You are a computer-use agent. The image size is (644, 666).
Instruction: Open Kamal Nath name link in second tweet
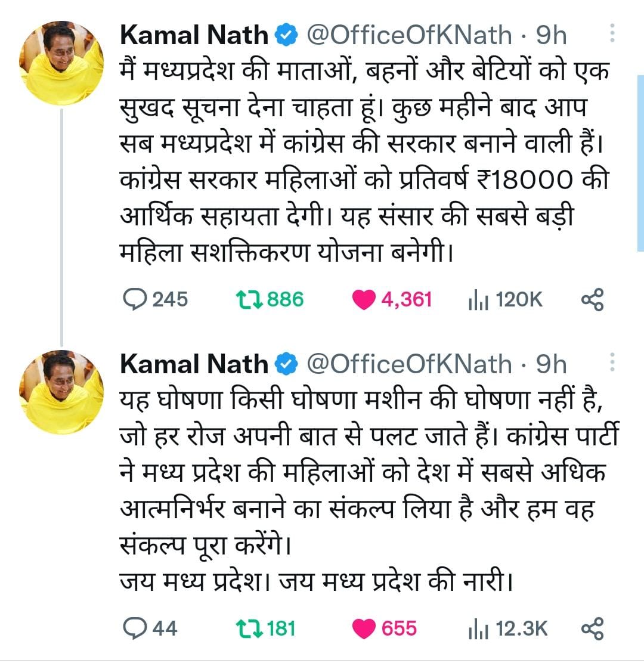[x=194, y=364]
